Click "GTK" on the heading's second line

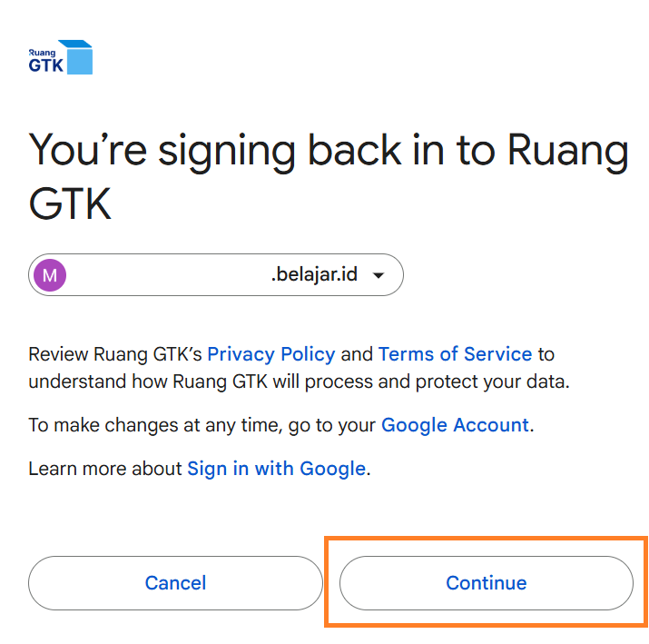pos(70,204)
